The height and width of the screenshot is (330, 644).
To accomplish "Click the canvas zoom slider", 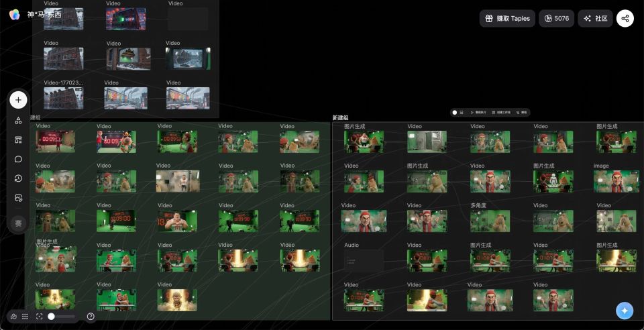I will pos(62,317).
